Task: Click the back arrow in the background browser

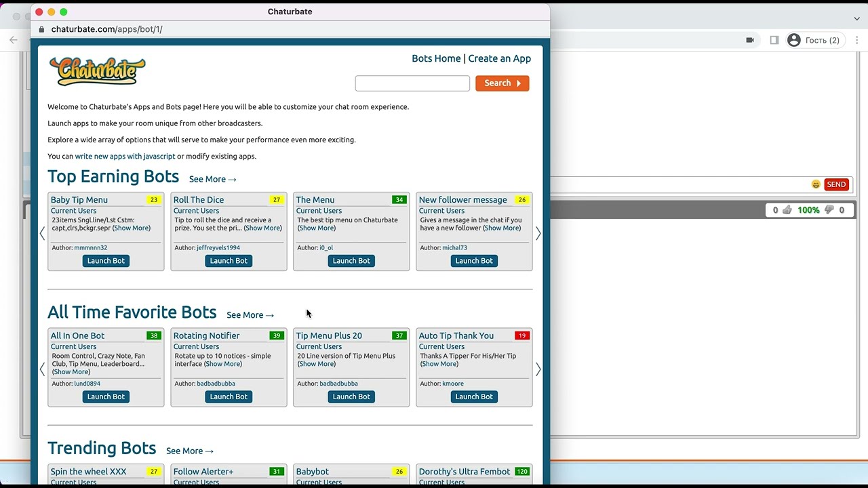Action: pos(14,40)
